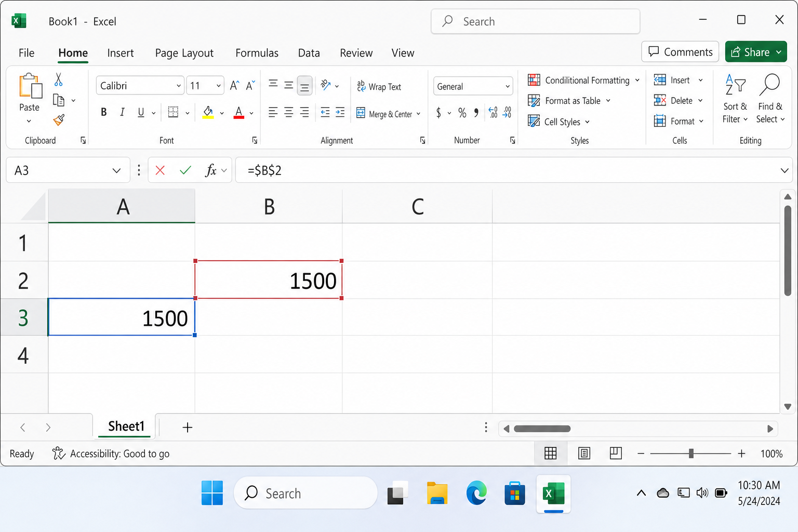Click the Copy icon in Clipboard
This screenshot has width=798, height=532.
tap(59, 100)
